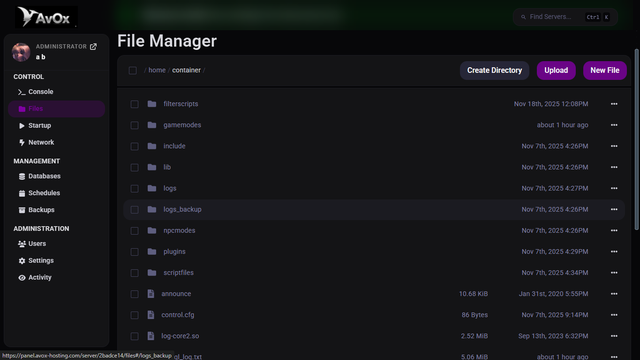The height and width of the screenshot is (360, 640).
Task: Click the container breadcrumb link
Action: 186,70
